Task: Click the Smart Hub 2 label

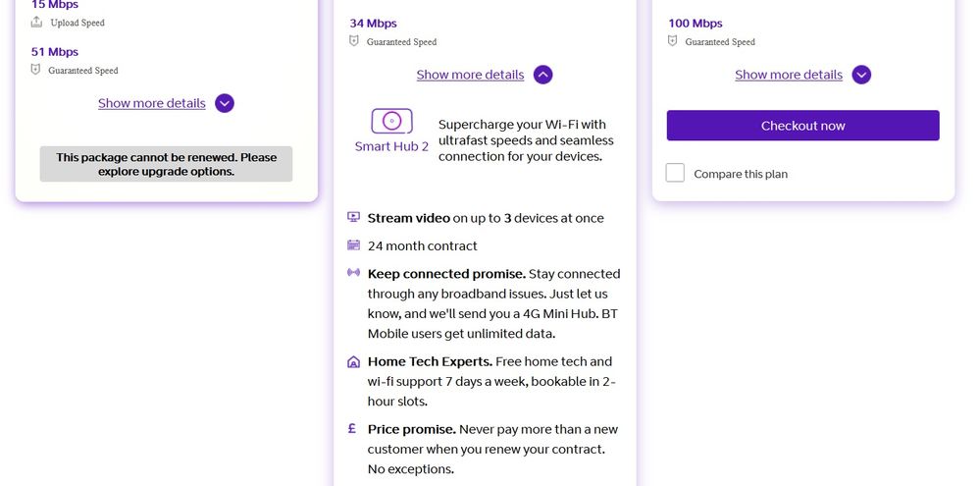Action: click(x=391, y=147)
